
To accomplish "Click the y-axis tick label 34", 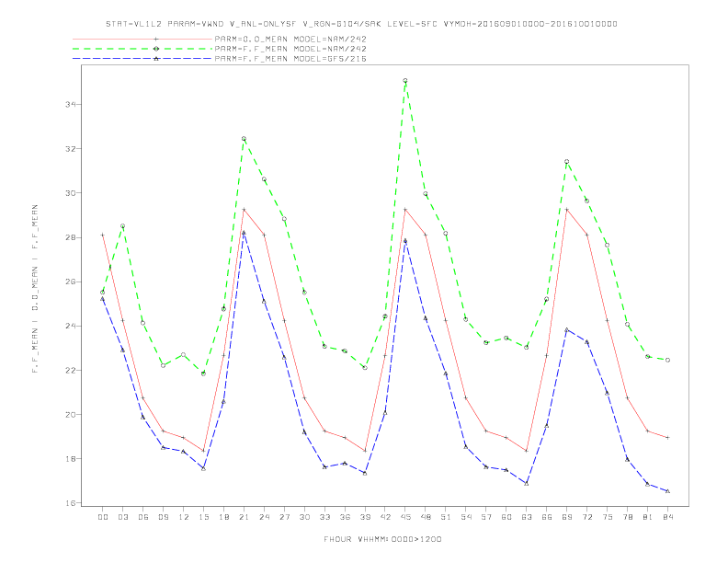I will [71, 105].
